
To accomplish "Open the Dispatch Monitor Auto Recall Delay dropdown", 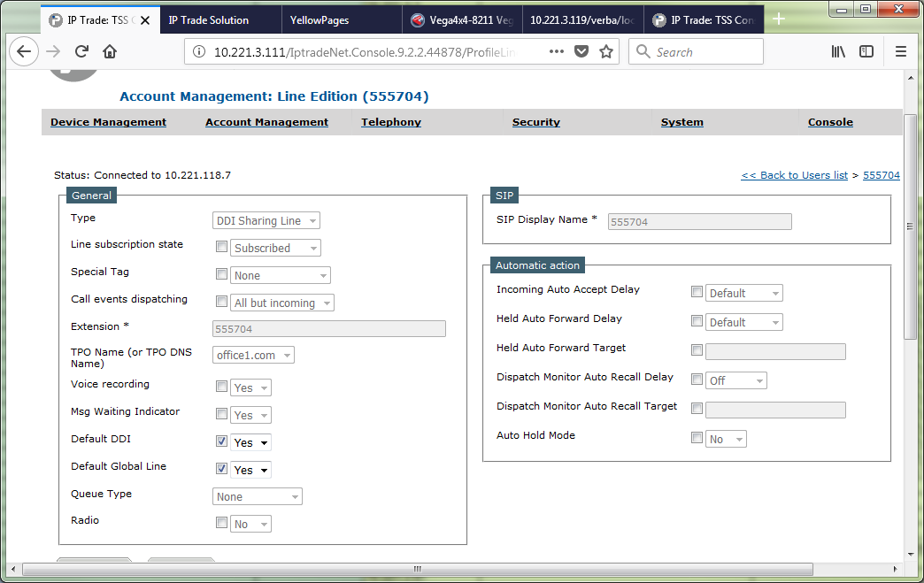I will [736, 380].
